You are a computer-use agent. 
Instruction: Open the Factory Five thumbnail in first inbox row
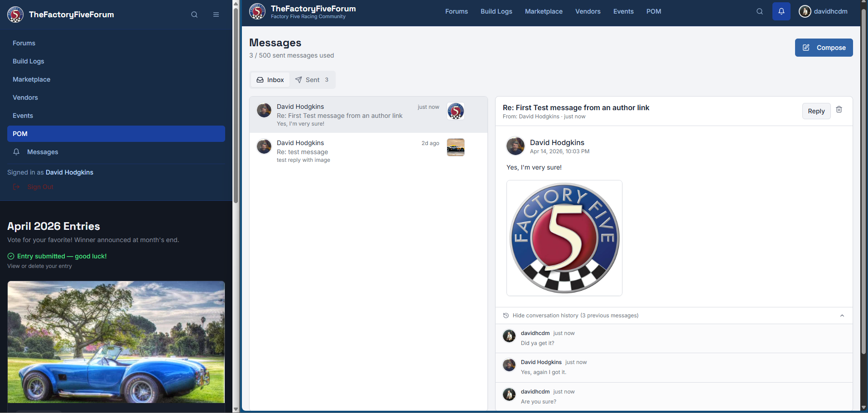[x=456, y=111]
